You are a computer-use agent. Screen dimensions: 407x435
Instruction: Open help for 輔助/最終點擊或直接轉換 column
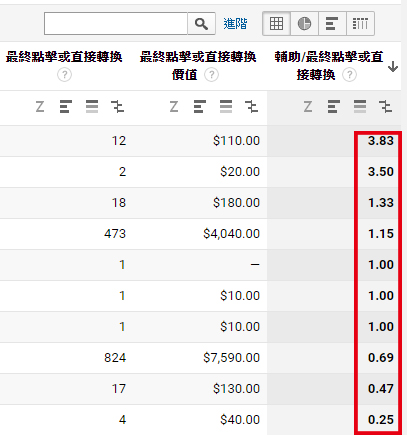(x=349, y=75)
